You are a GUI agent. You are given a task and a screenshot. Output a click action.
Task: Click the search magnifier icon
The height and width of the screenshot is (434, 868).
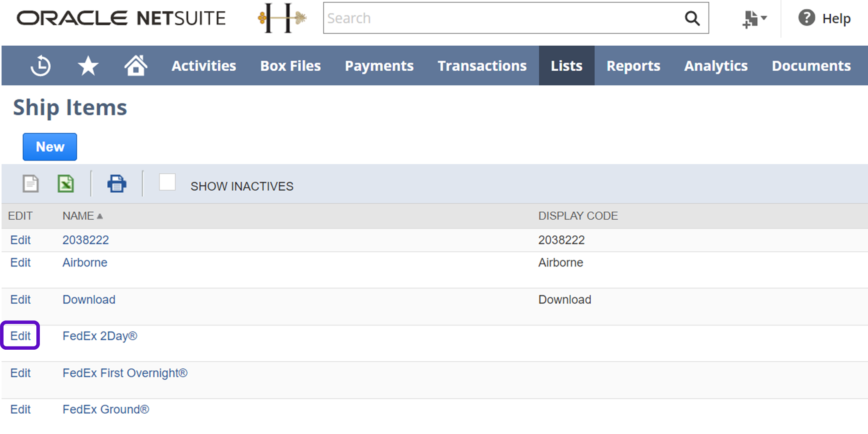click(x=692, y=18)
